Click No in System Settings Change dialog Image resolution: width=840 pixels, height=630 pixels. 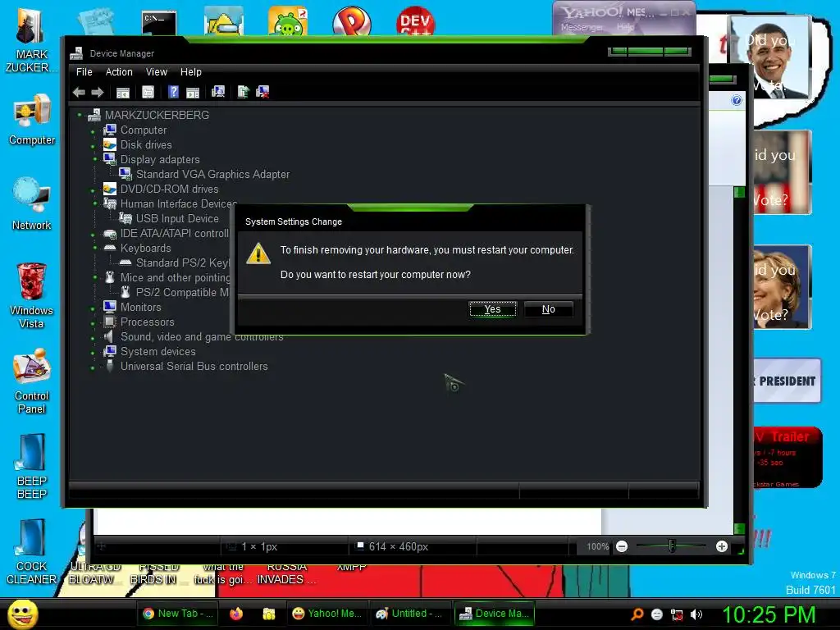(549, 309)
